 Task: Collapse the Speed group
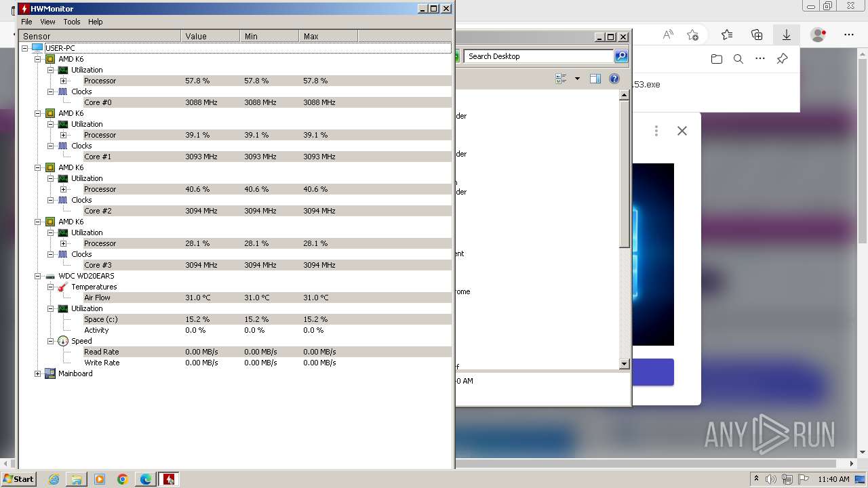(51, 341)
